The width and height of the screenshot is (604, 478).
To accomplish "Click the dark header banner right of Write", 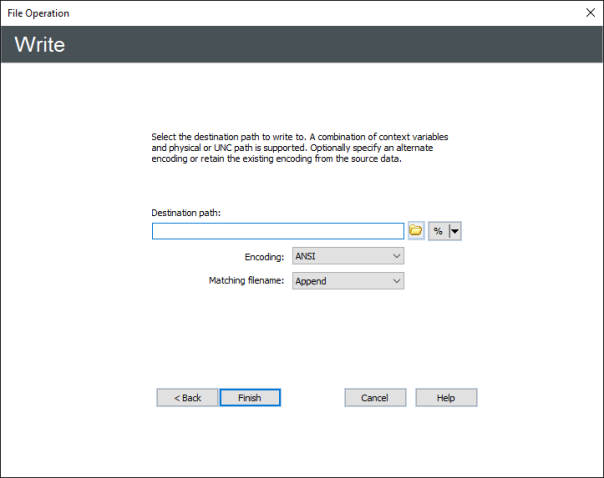I will pyautogui.click(x=350, y=45).
